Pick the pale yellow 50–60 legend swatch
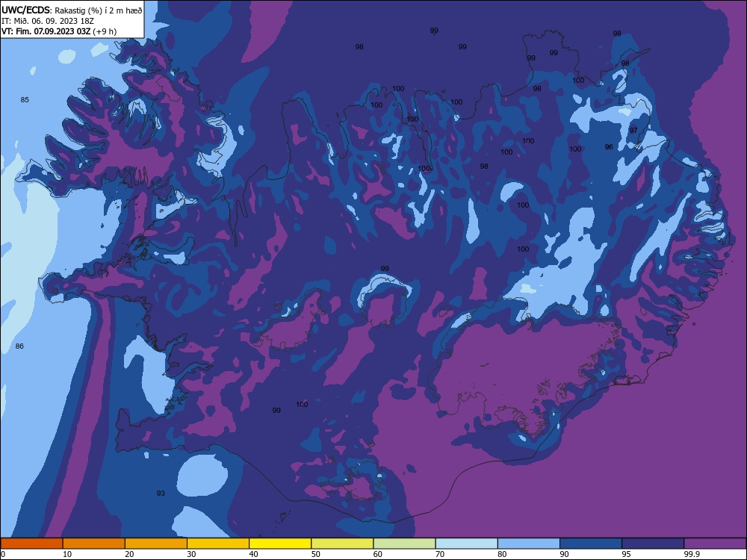The image size is (747, 560). point(342,544)
